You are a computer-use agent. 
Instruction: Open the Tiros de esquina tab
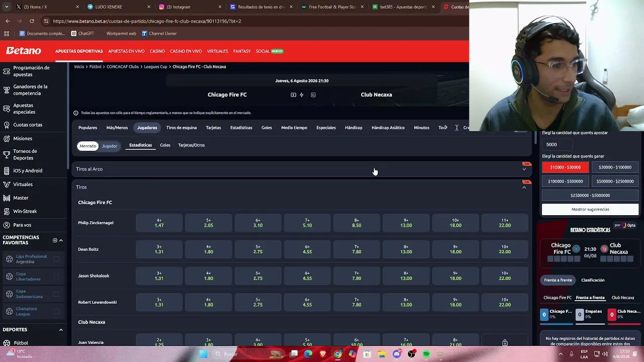click(x=182, y=128)
